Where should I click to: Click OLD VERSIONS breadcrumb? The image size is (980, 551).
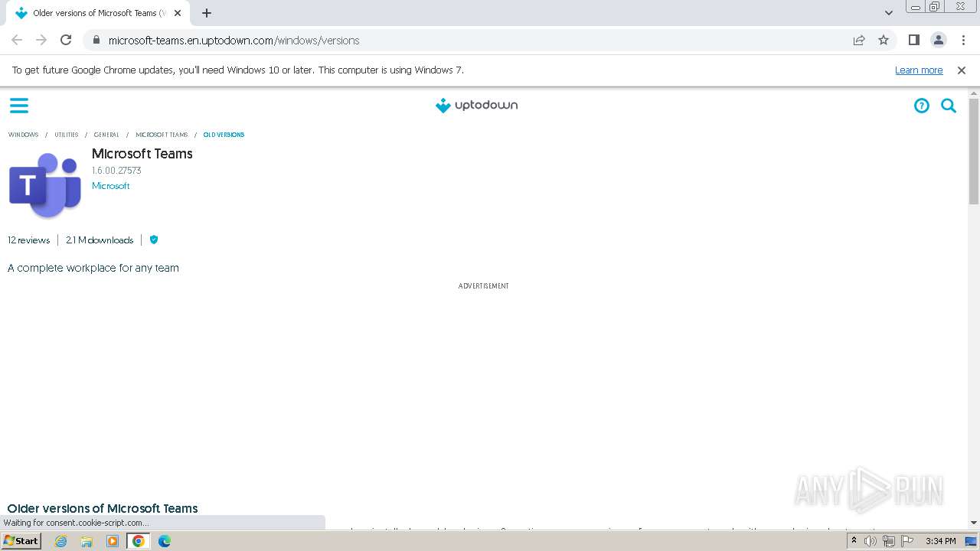pyautogui.click(x=224, y=135)
